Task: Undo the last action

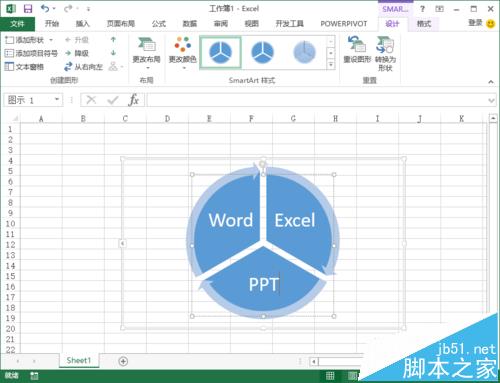Action: 45,9
